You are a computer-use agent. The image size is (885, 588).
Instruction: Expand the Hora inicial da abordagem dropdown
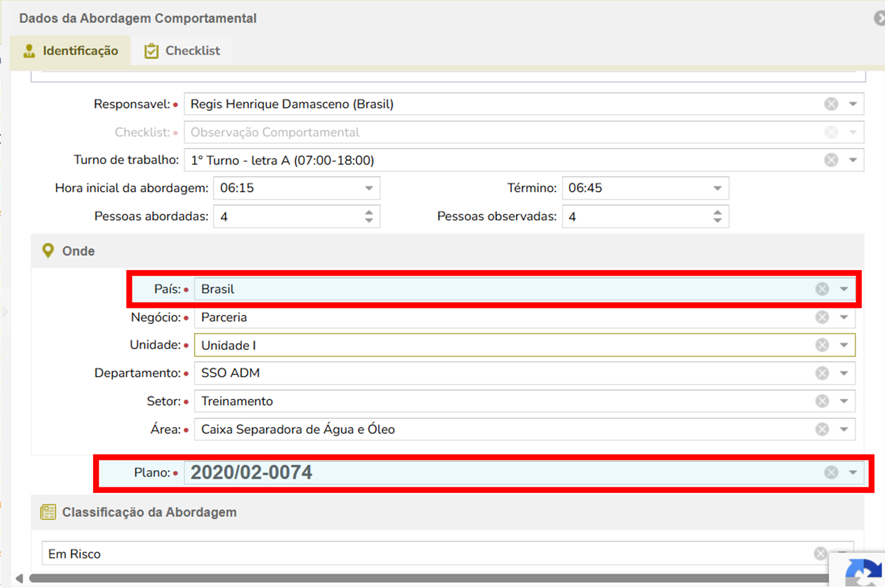[x=369, y=188]
